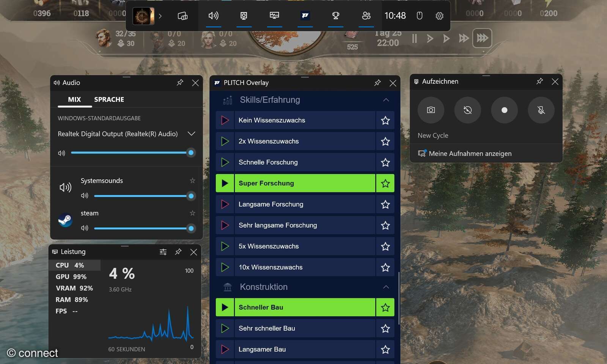Start a recording with the record button

505,110
